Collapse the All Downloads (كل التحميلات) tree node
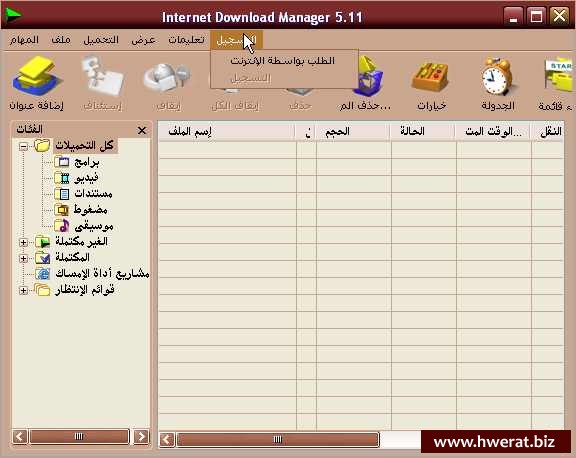 pos(23,147)
